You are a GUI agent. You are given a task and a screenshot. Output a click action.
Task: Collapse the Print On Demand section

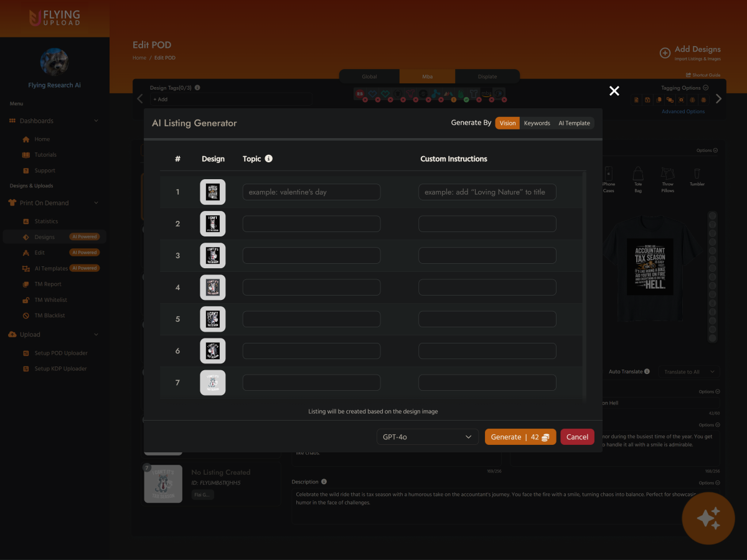96,203
